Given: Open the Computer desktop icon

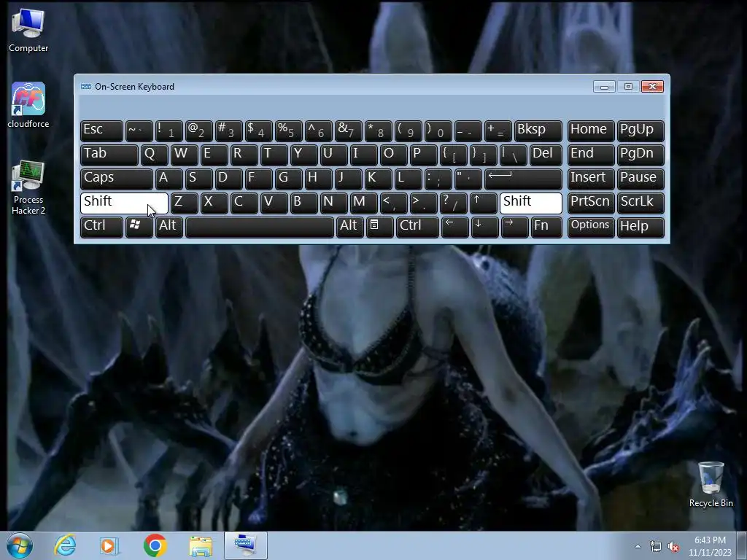Looking at the screenshot, I should (28, 30).
